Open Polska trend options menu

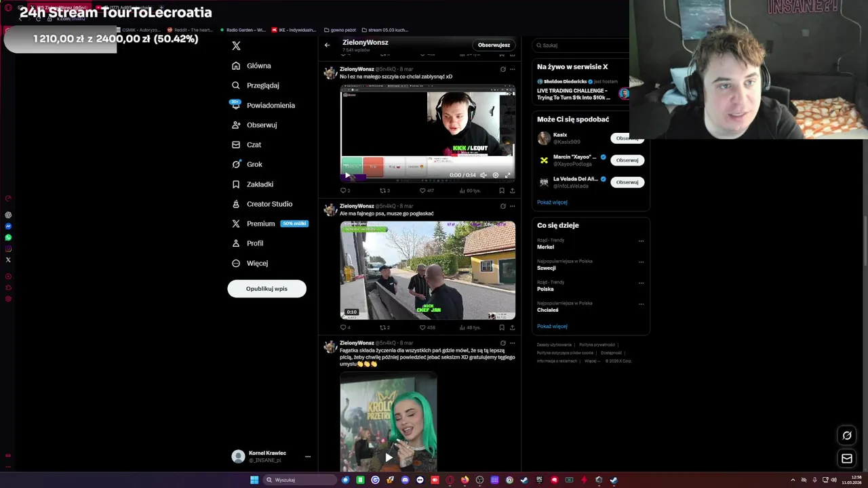coord(641,283)
